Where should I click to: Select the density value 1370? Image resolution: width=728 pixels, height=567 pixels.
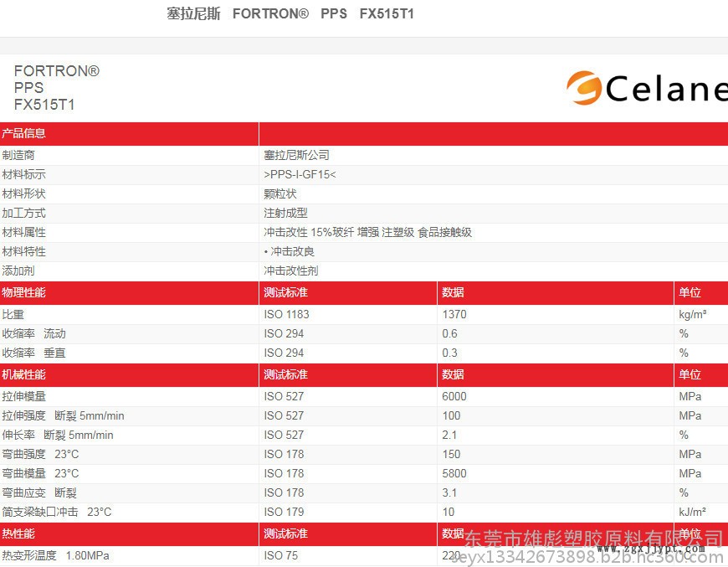(x=454, y=314)
